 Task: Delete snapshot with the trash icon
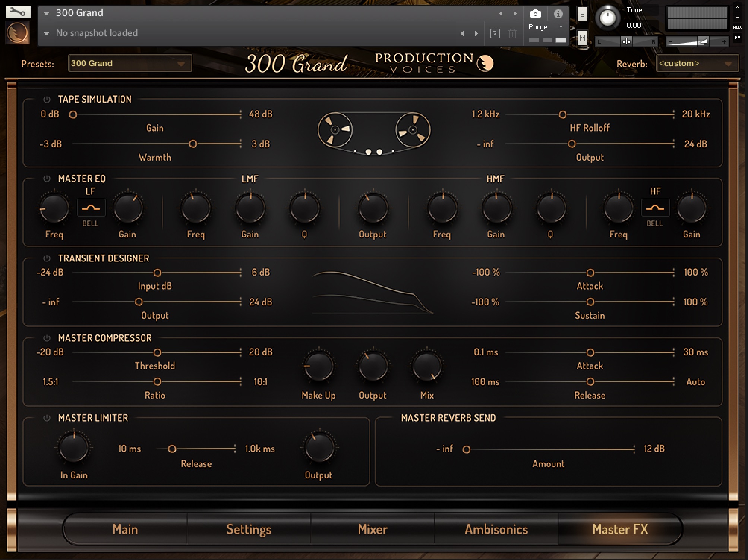(512, 34)
